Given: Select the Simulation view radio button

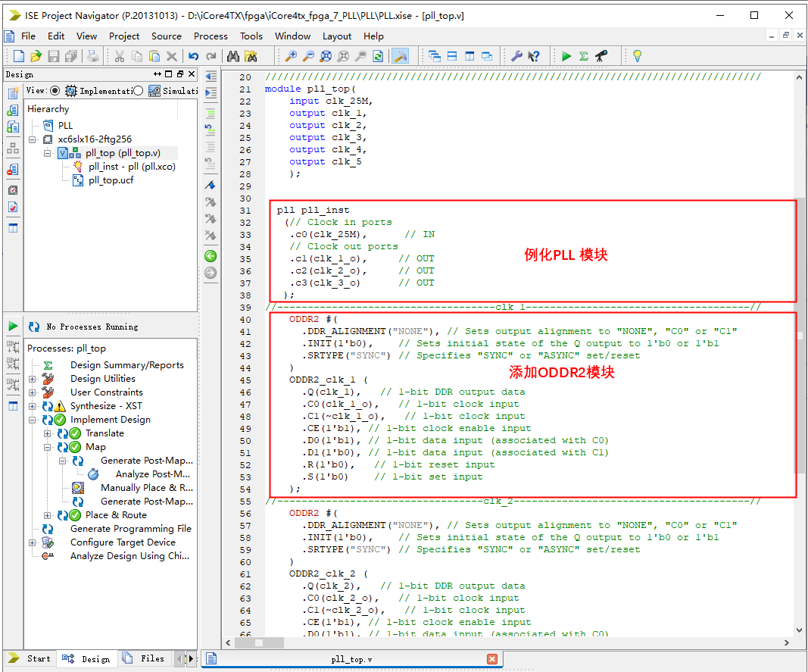Looking at the screenshot, I should coord(138,91).
